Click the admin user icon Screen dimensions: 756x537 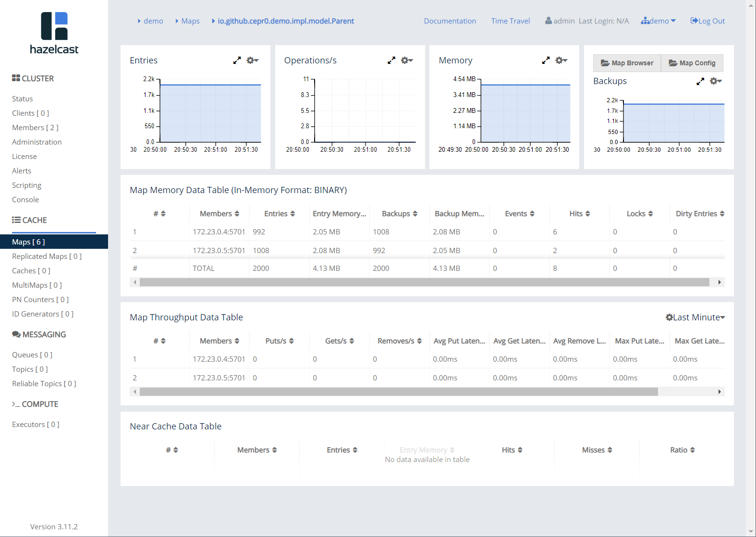[548, 21]
